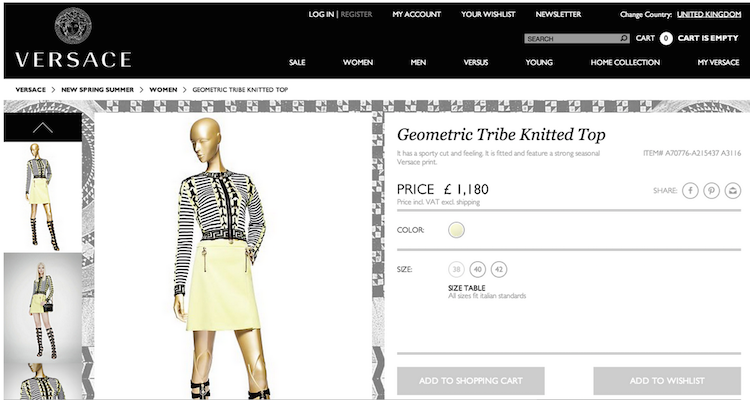Viewport: 750px width, 400px height.
Task: Add item to shopping cart
Action: point(471,381)
